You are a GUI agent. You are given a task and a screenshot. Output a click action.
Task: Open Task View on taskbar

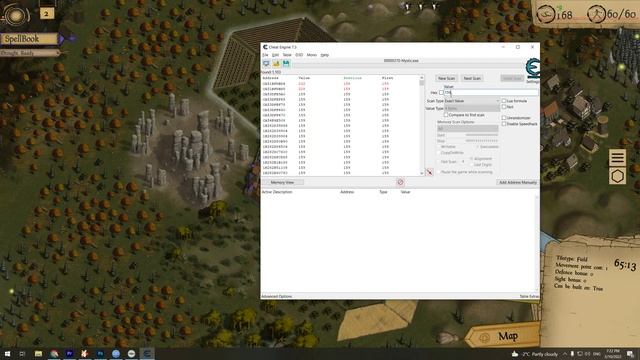click(22, 354)
